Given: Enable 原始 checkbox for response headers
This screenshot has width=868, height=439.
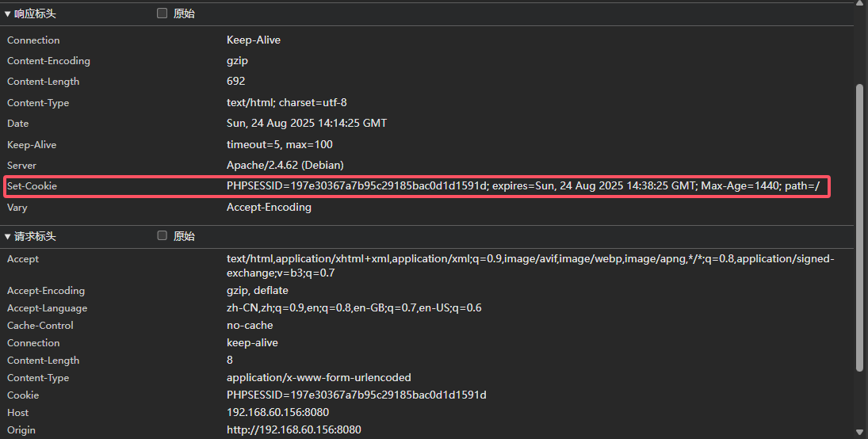Looking at the screenshot, I should click(163, 13).
